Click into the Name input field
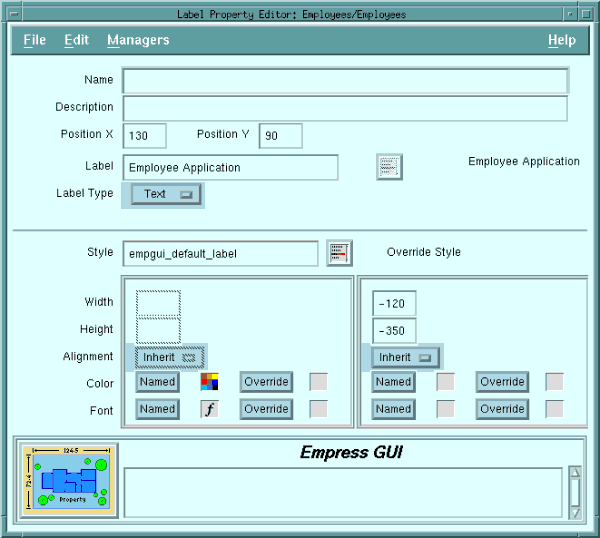600x538 pixels. click(x=345, y=80)
